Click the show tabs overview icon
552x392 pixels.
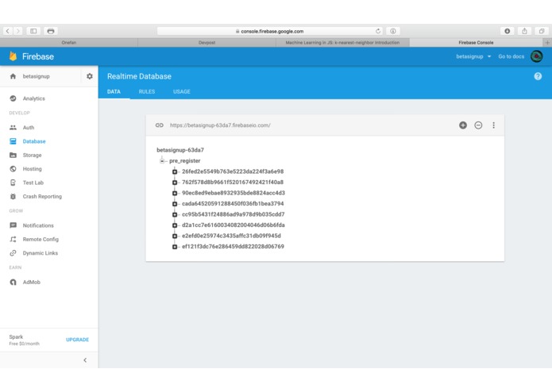point(542,31)
